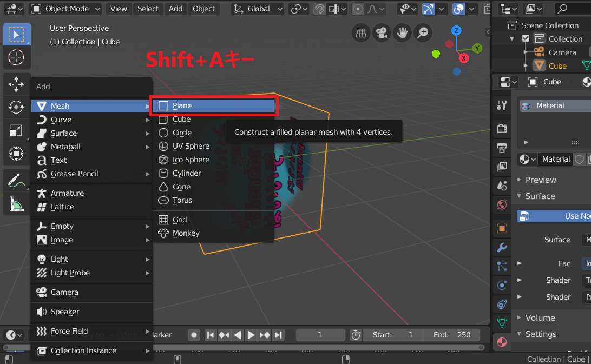The image size is (591, 364).
Task: Add a Camera from Add menu
Action: (x=92, y=293)
